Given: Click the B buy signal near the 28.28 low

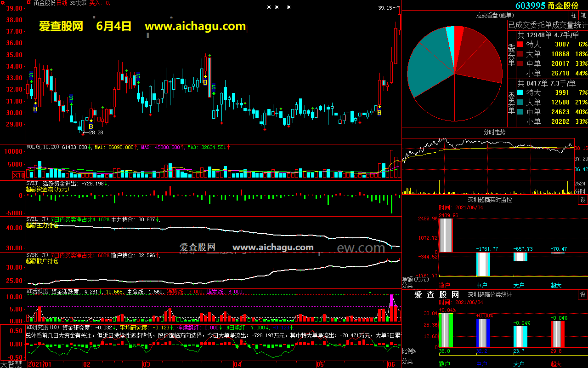Looking at the screenshot, I should pyautogui.click(x=91, y=126).
